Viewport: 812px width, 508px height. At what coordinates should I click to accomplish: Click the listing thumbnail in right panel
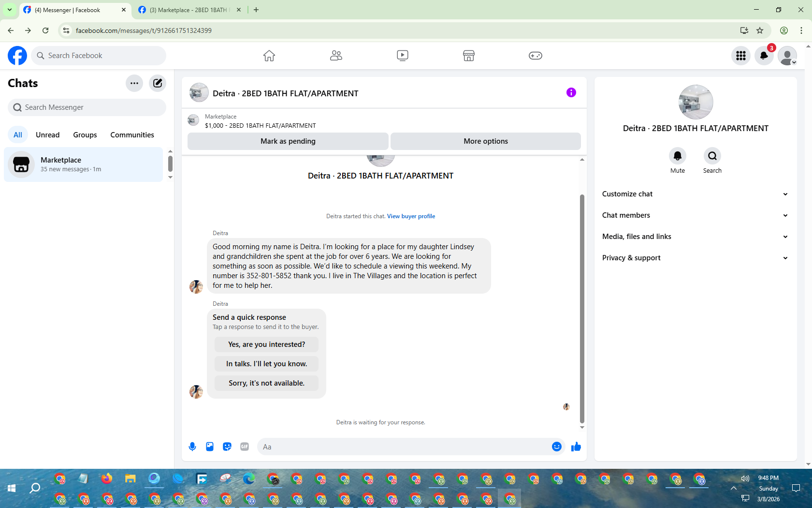(696, 102)
